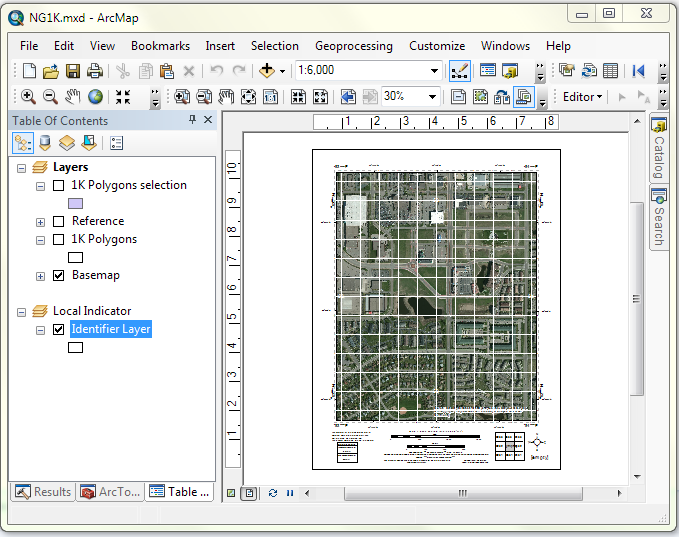Click the Zoom to 100% icon
This screenshot has width=679, height=537.
271,97
